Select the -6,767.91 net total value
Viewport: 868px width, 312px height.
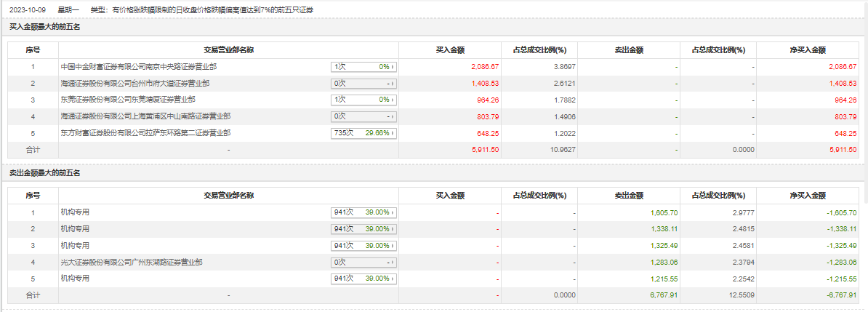[x=842, y=295]
